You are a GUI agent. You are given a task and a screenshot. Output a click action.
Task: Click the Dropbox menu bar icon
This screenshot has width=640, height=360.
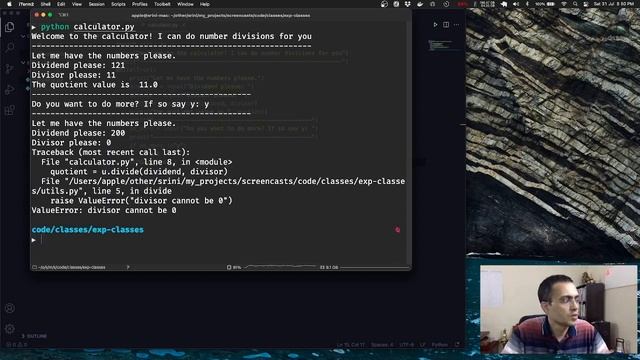407,4
